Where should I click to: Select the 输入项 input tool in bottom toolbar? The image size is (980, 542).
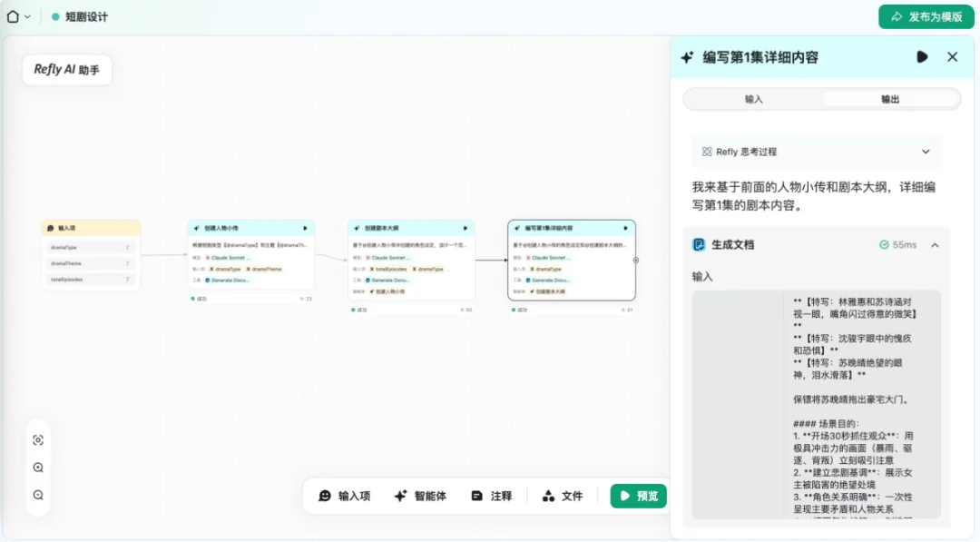[346, 496]
